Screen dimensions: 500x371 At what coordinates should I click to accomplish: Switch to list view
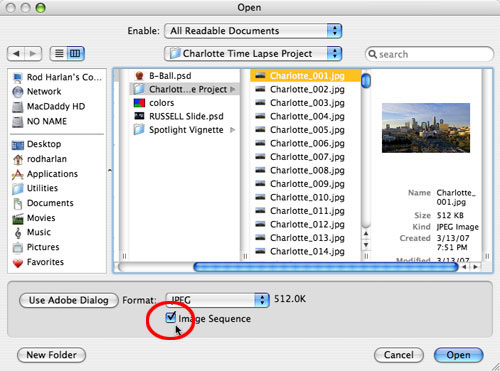(x=59, y=53)
